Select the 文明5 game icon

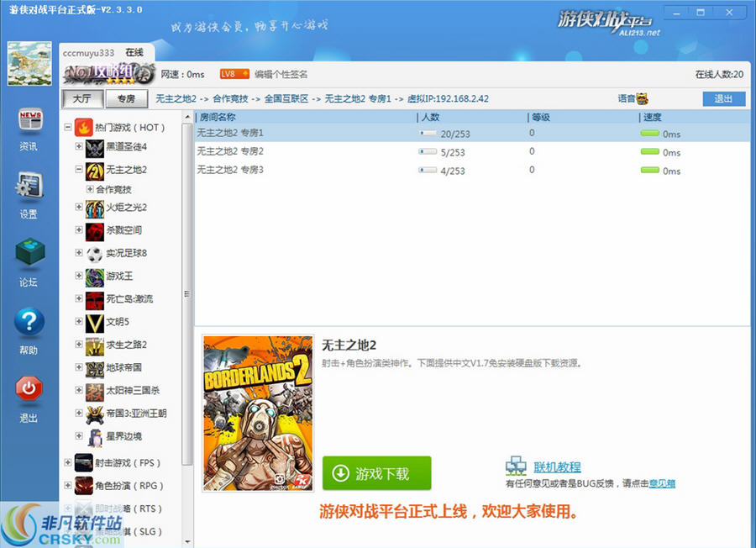point(94,324)
